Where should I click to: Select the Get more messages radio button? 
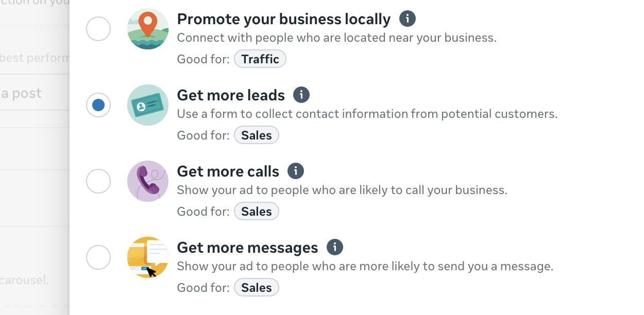pos(98,257)
